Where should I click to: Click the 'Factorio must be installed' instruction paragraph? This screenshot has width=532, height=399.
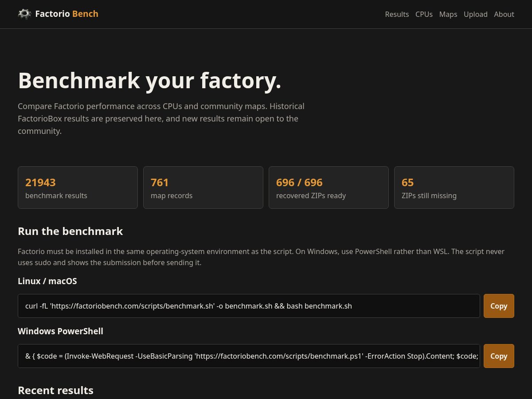click(261, 257)
